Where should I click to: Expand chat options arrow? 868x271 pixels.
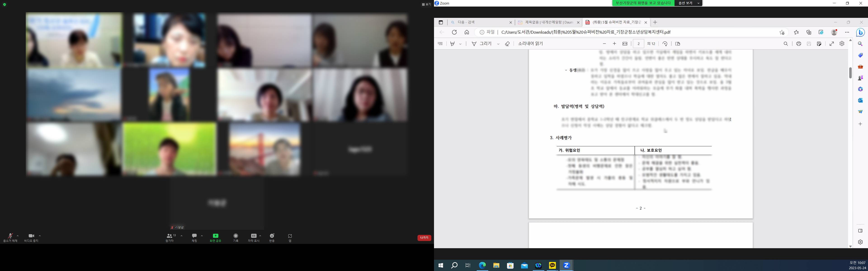[x=202, y=236]
